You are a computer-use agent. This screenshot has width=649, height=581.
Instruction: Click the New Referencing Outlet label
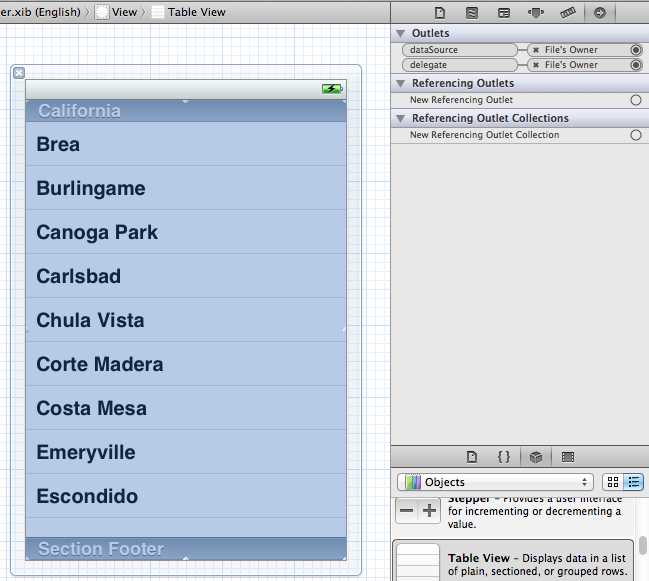point(461,100)
